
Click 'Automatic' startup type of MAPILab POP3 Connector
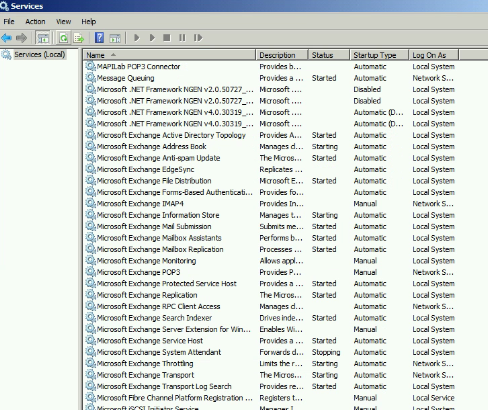[x=370, y=66]
